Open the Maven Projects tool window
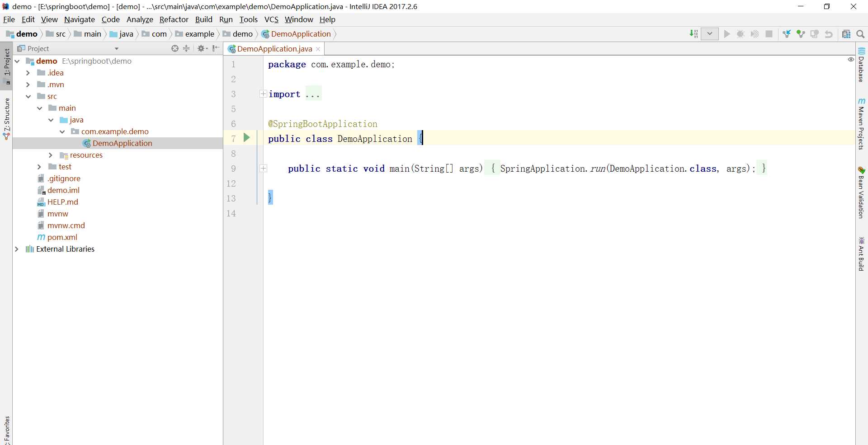 (x=862, y=124)
